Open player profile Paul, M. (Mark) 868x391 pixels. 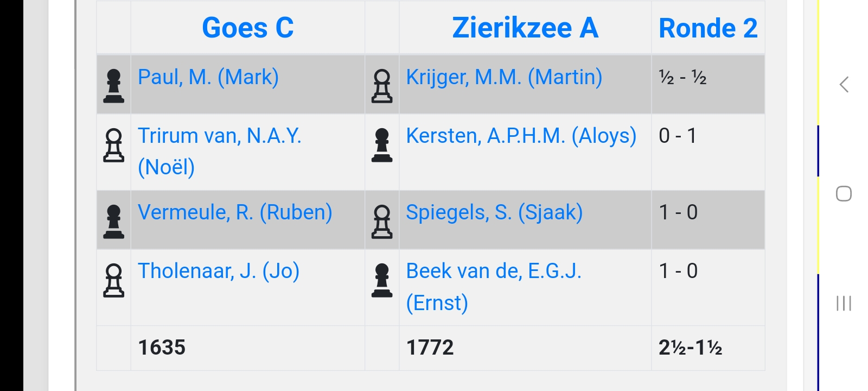[x=208, y=77]
